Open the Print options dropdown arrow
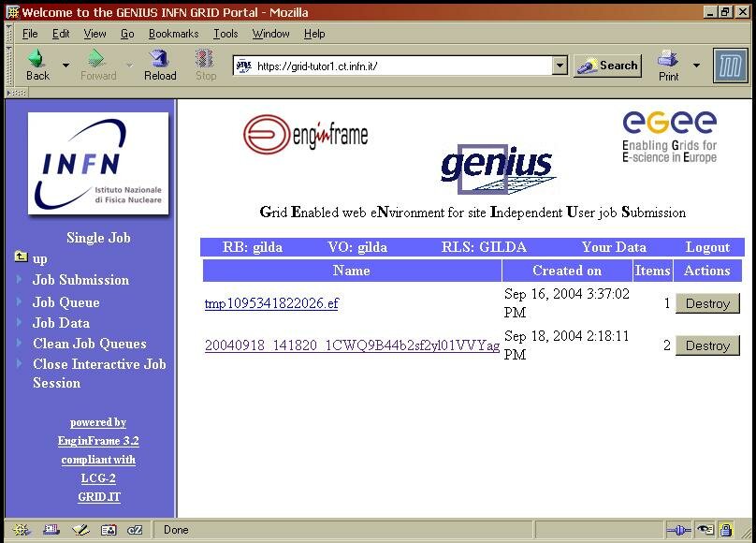 click(x=696, y=65)
